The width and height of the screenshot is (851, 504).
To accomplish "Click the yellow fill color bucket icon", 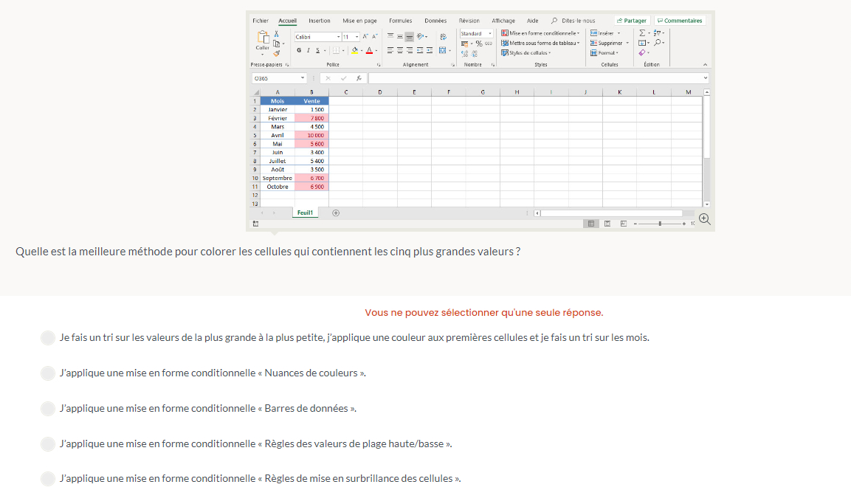I will (354, 50).
